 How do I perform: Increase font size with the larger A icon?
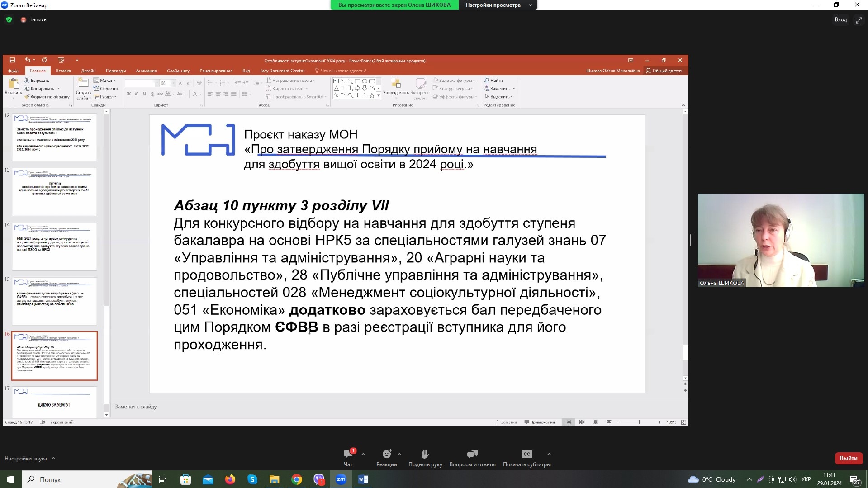[x=180, y=83]
